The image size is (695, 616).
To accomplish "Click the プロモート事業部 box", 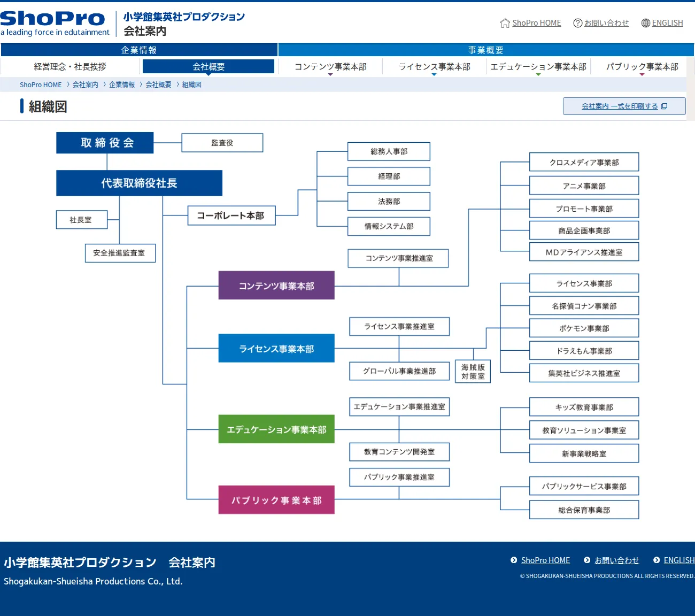I will (x=584, y=209).
